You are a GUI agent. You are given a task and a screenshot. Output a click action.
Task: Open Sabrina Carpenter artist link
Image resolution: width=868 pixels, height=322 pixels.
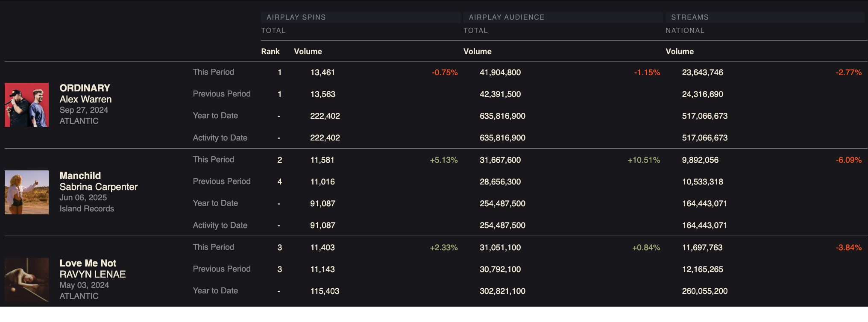pyautogui.click(x=98, y=187)
